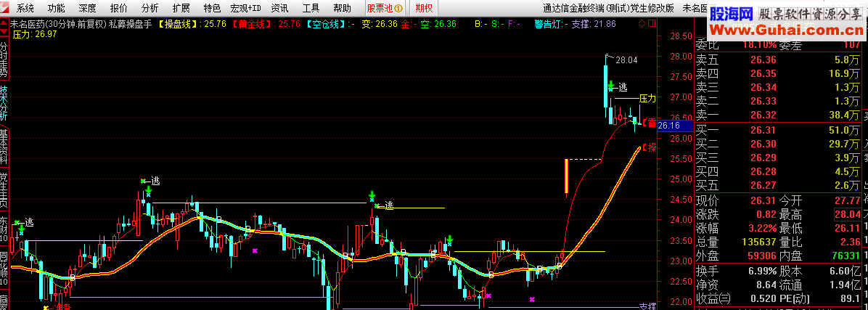Click the 买二 price 26.30

(763, 144)
